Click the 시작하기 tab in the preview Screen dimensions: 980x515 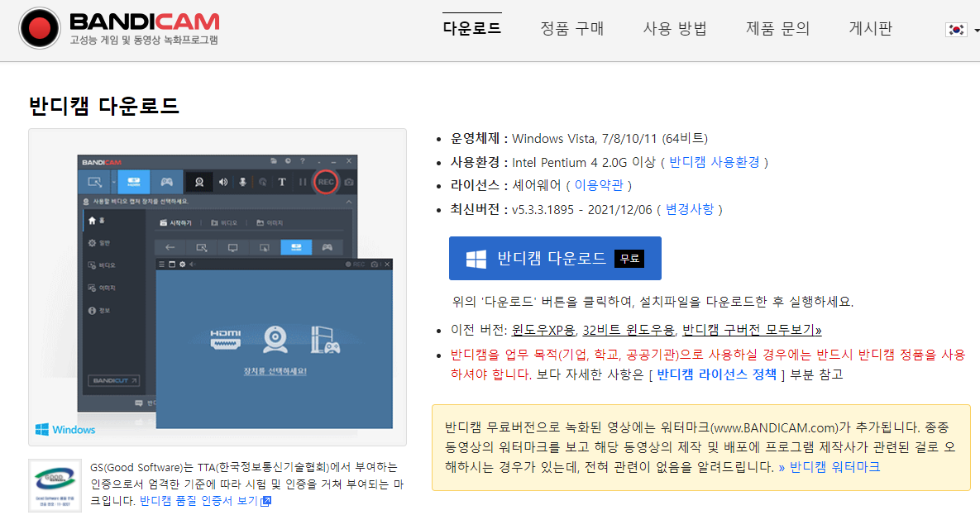point(175,222)
